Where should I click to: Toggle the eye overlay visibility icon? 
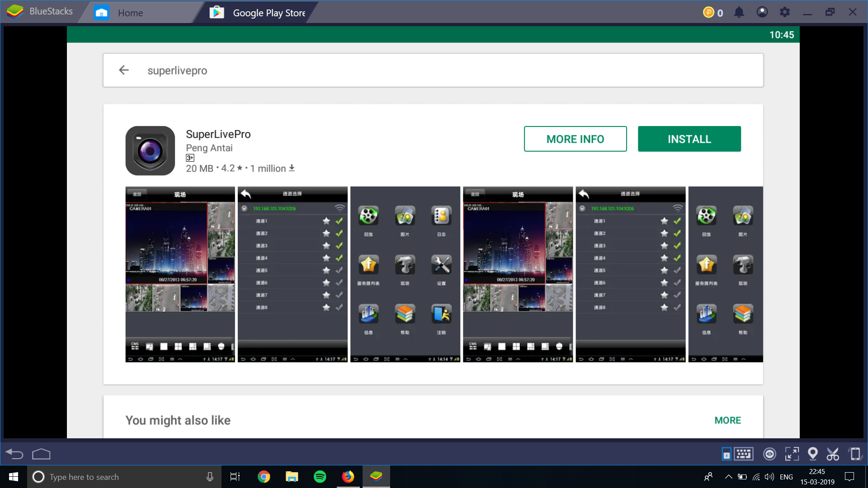pos(769,454)
